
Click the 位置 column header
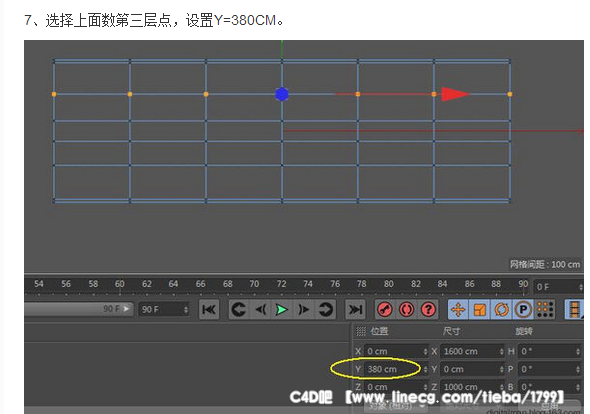pos(379,331)
